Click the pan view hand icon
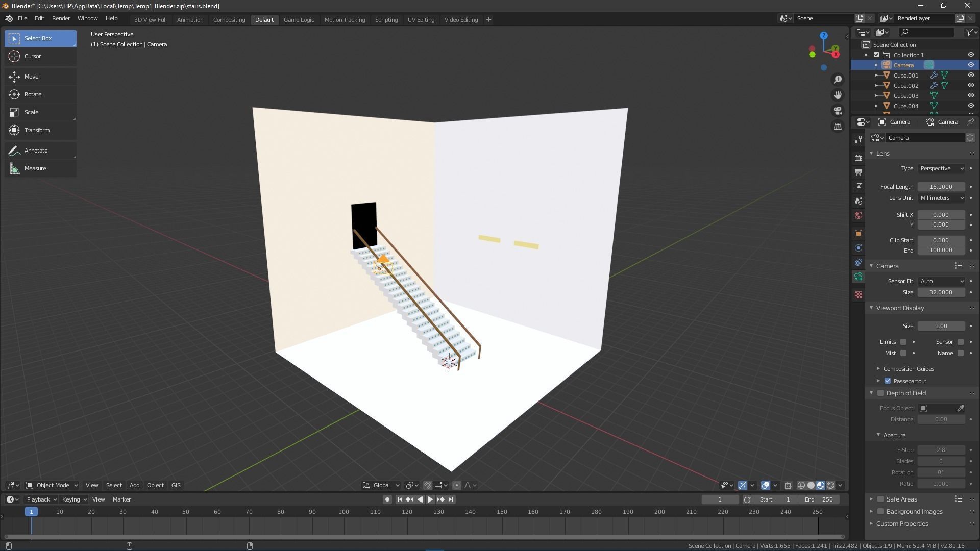The height and width of the screenshot is (551, 980). [838, 95]
